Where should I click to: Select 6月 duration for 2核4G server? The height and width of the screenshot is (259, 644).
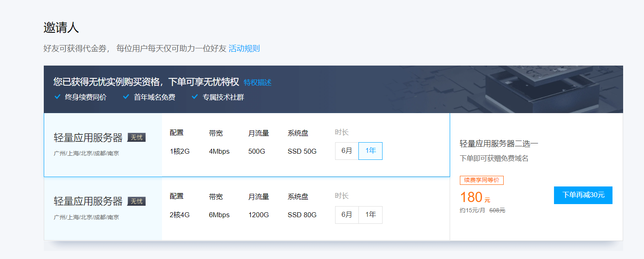(x=347, y=215)
